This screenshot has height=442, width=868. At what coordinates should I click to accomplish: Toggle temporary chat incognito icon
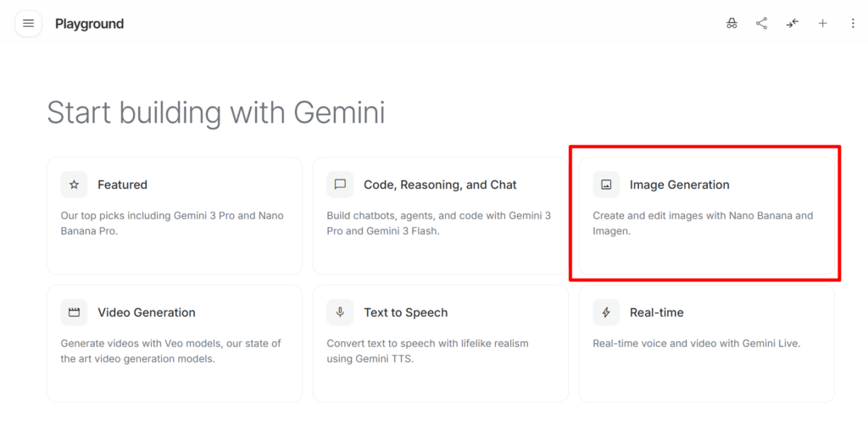[732, 24]
